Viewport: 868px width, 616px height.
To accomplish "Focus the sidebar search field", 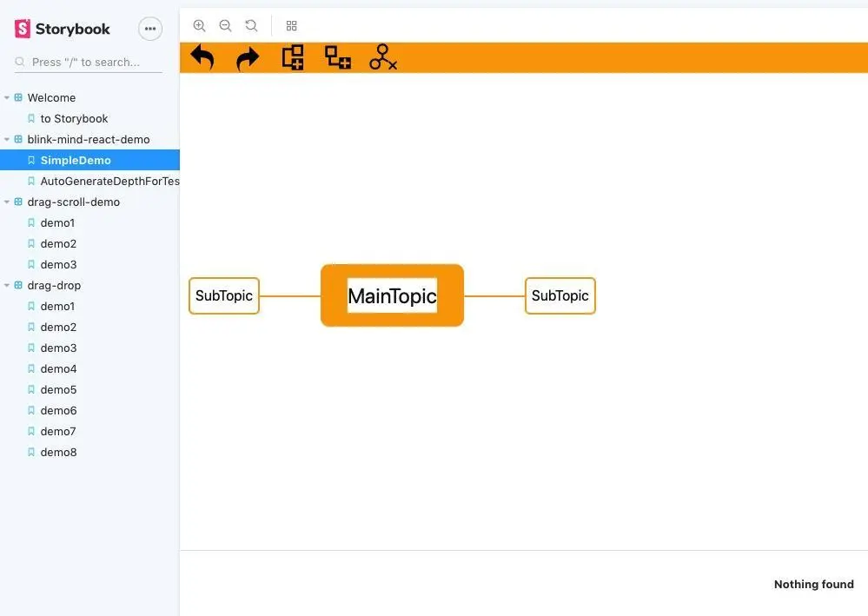I will point(89,62).
